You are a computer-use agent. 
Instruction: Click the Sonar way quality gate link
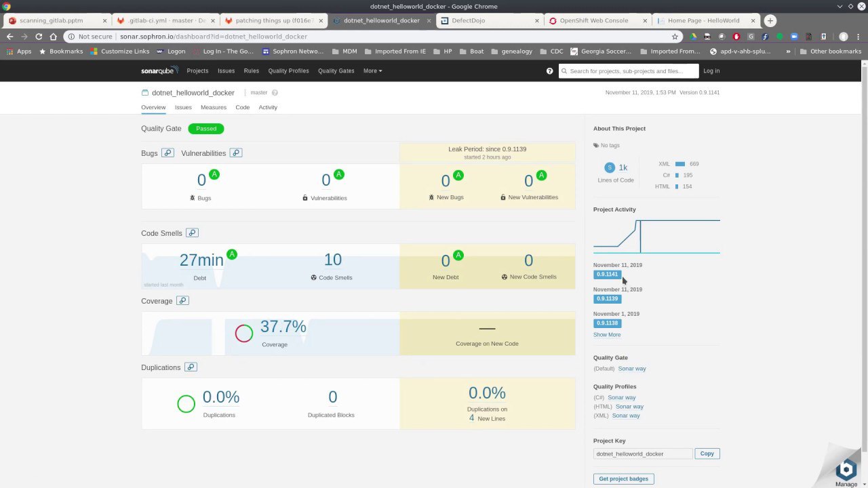tap(632, 369)
